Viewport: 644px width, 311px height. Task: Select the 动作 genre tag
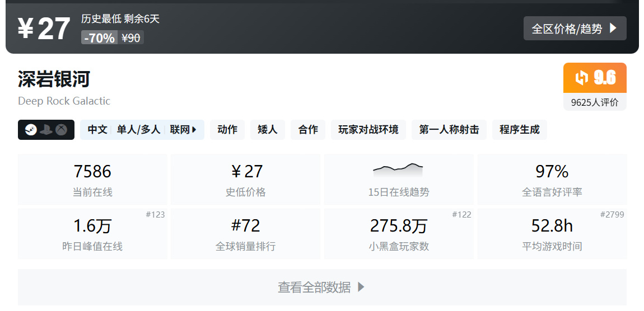pos(227,130)
